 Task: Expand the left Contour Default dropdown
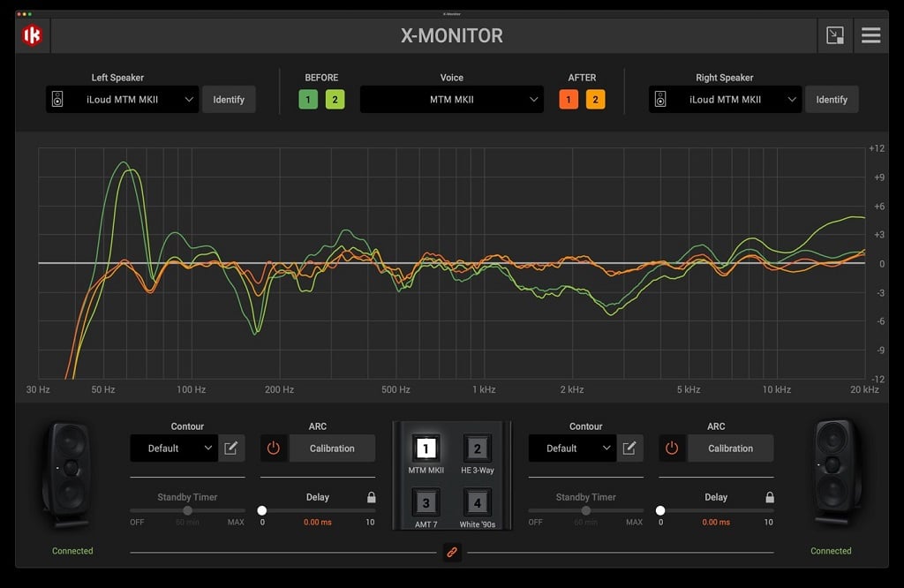(x=174, y=448)
